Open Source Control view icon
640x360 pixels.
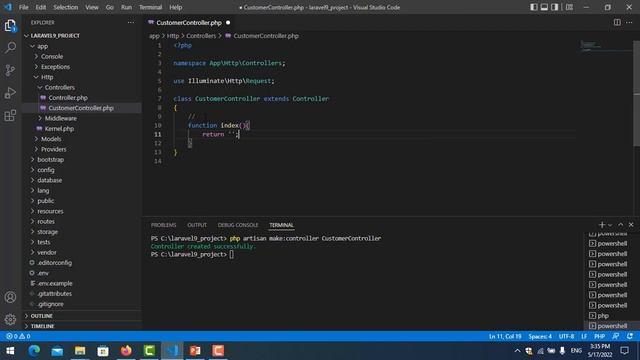click(10, 70)
